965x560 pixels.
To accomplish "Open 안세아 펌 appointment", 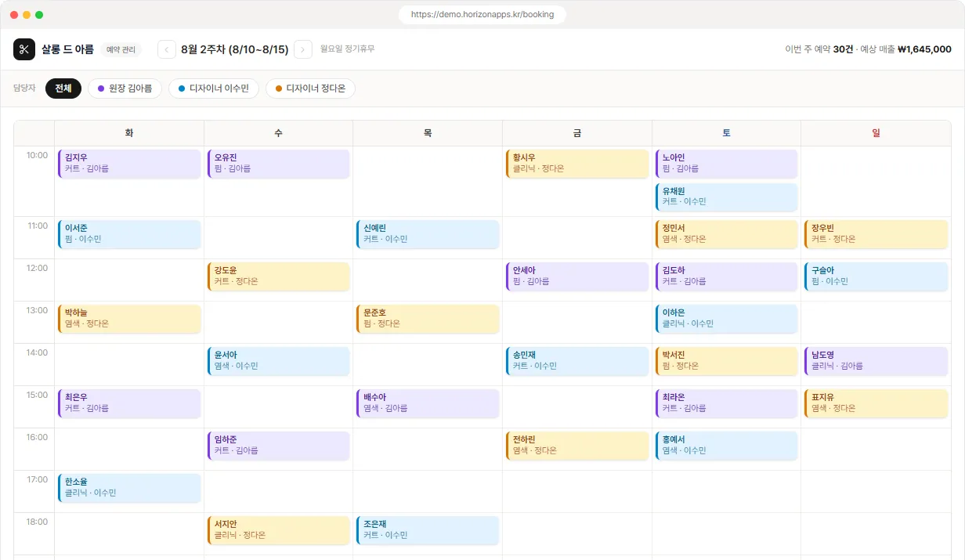I will 577,276.
